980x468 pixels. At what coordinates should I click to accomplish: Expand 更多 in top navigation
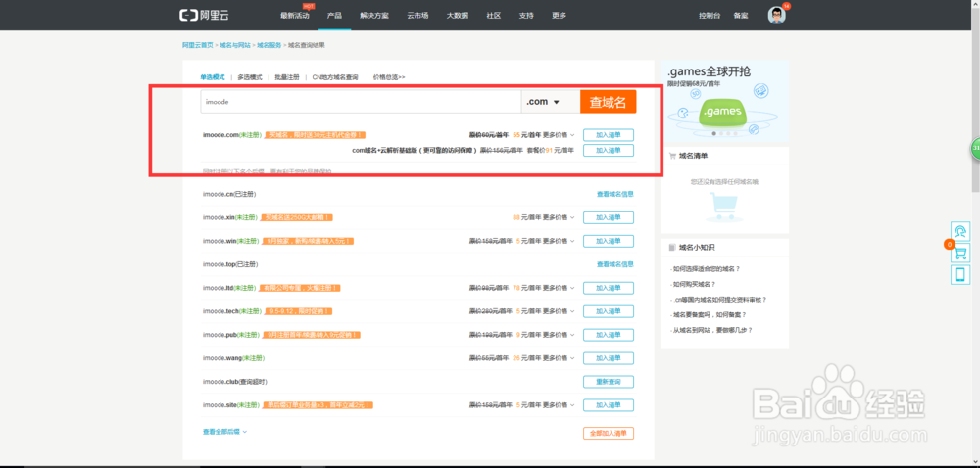pos(559,16)
